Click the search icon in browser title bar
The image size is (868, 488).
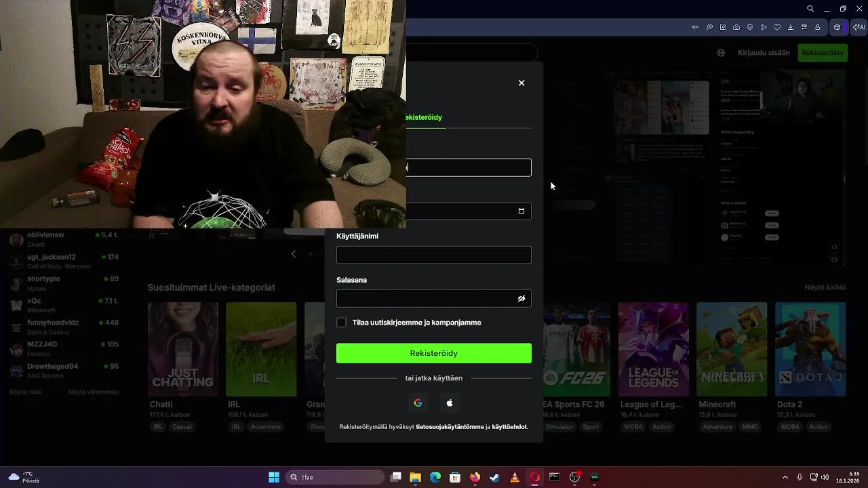pyautogui.click(x=810, y=9)
